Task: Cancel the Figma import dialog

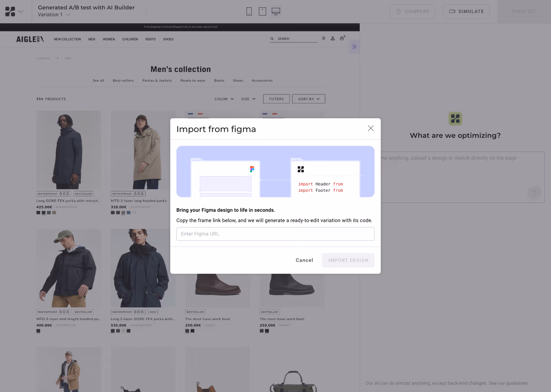Action: (304, 260)
